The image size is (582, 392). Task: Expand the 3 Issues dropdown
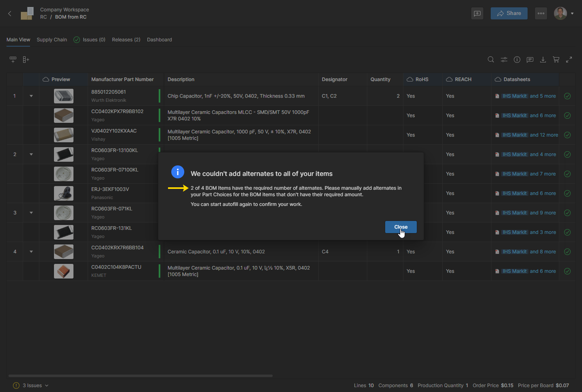[31, 386]
